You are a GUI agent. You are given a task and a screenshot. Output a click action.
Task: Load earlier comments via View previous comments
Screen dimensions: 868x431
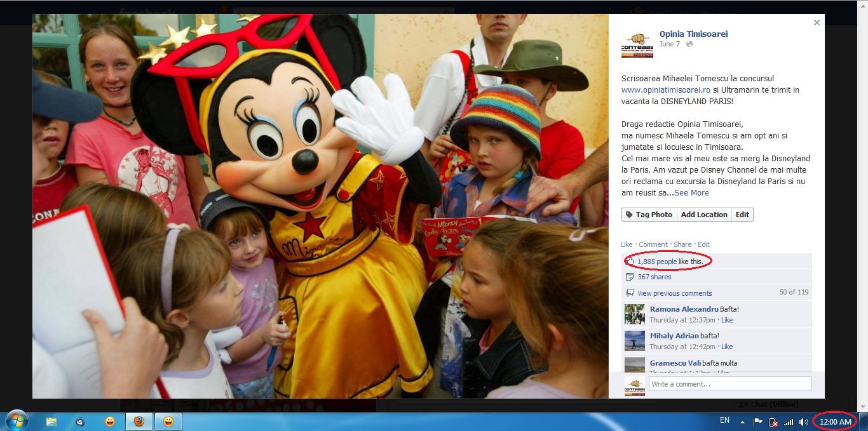(x=674, y=293)
